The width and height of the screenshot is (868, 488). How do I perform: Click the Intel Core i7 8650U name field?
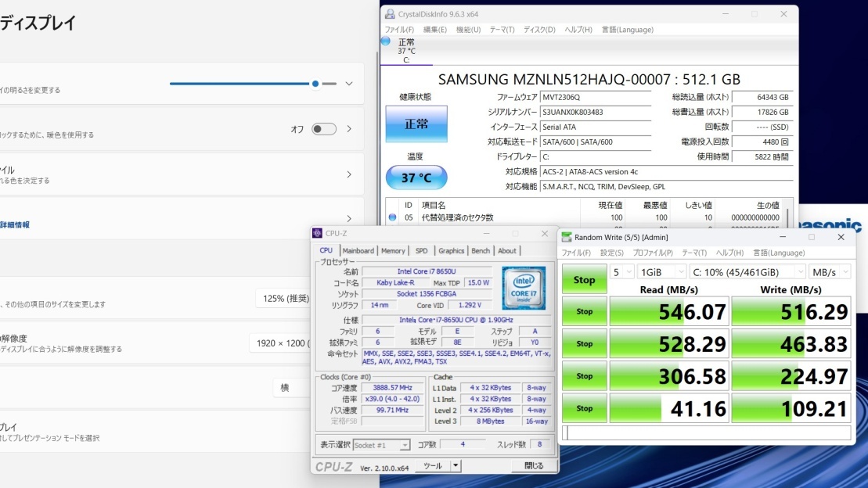click(427, 271)
